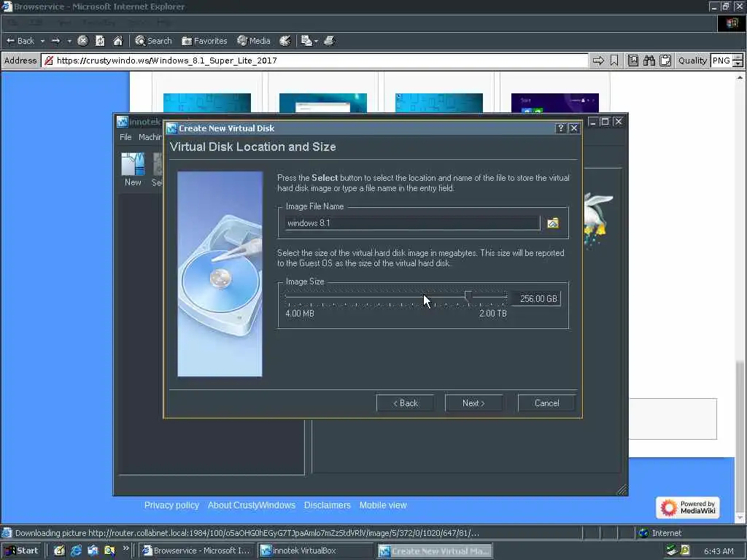Open the Search toolbar button
Image resolution: width=747 pixels, height=560 pixels.
coord(153,41)
